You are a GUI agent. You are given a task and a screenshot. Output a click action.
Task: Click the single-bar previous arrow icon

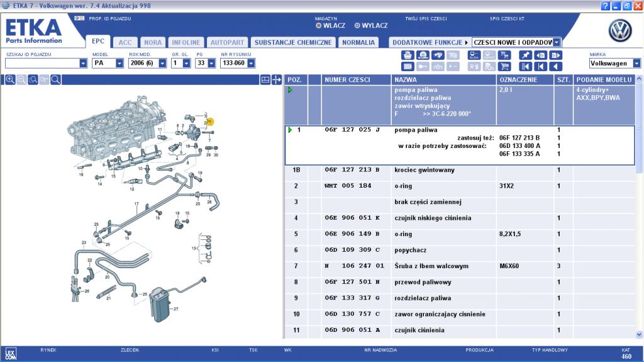pyautogui.click(x=540, y=66)
